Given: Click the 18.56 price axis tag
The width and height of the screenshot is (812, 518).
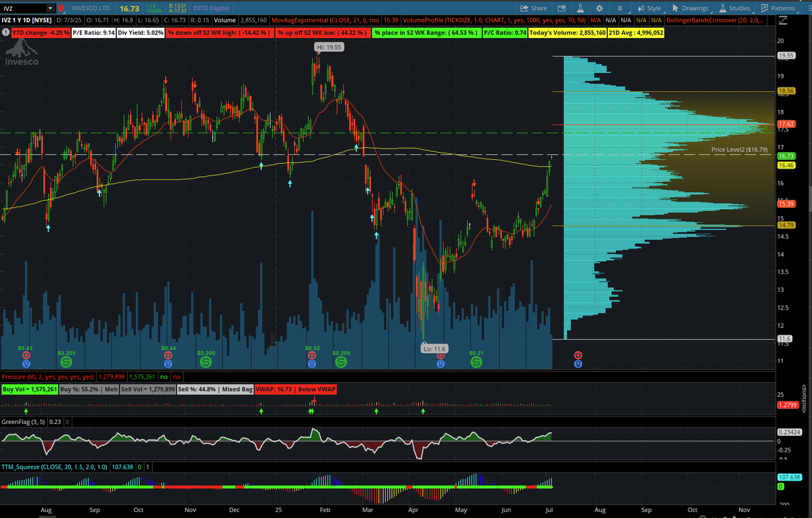Looking at the screenshot, I should pos(786,90).
